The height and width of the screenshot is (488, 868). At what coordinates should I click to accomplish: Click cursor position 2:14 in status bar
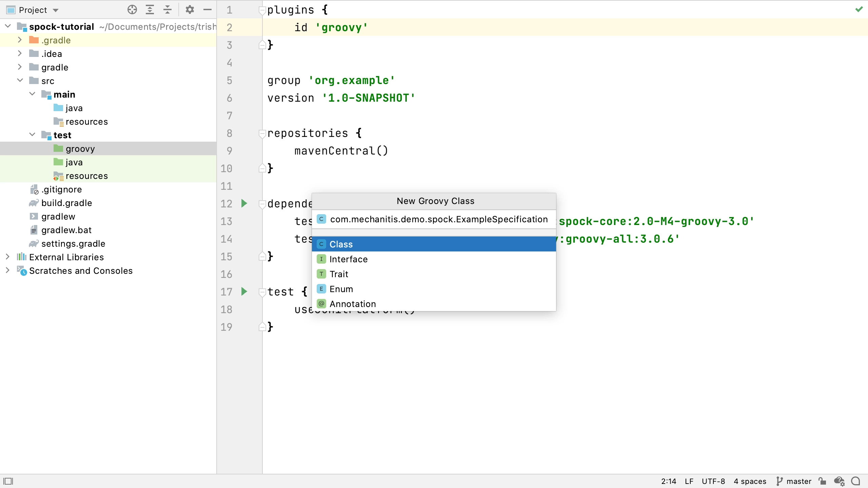pos(668,481)
